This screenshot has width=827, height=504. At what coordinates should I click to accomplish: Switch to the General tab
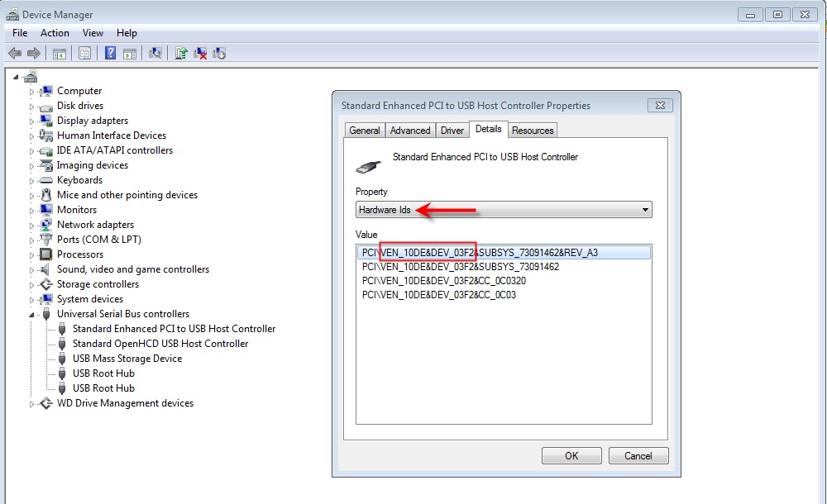(x=365, y=131)
